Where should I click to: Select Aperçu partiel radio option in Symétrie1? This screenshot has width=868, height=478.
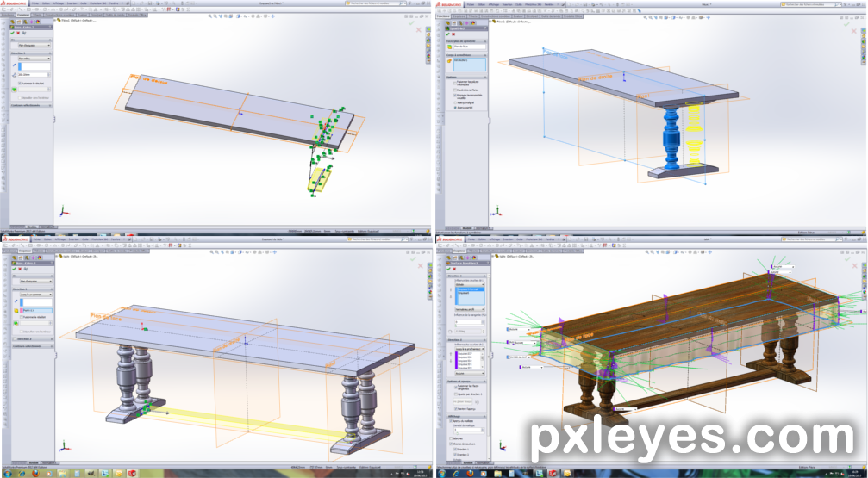455,108
